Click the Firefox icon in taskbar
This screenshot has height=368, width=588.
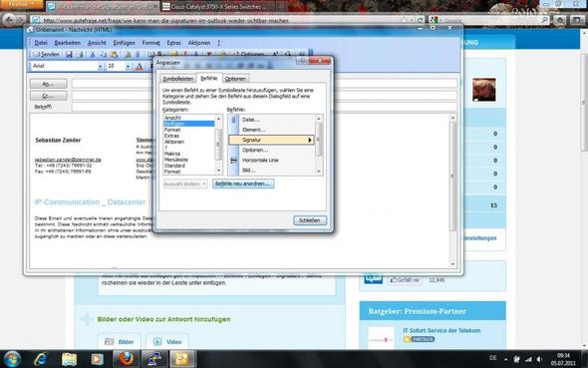pos(126,359)
